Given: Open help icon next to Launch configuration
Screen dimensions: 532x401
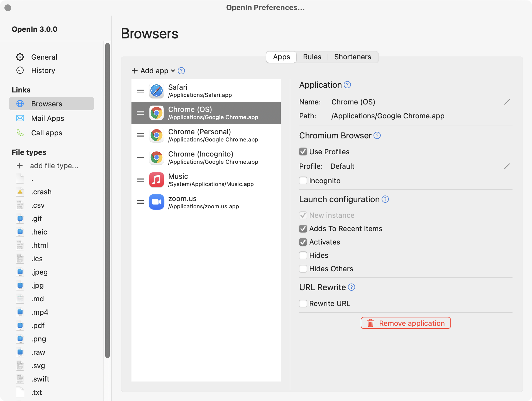Looking at the screenshot, I should [385, 199].
